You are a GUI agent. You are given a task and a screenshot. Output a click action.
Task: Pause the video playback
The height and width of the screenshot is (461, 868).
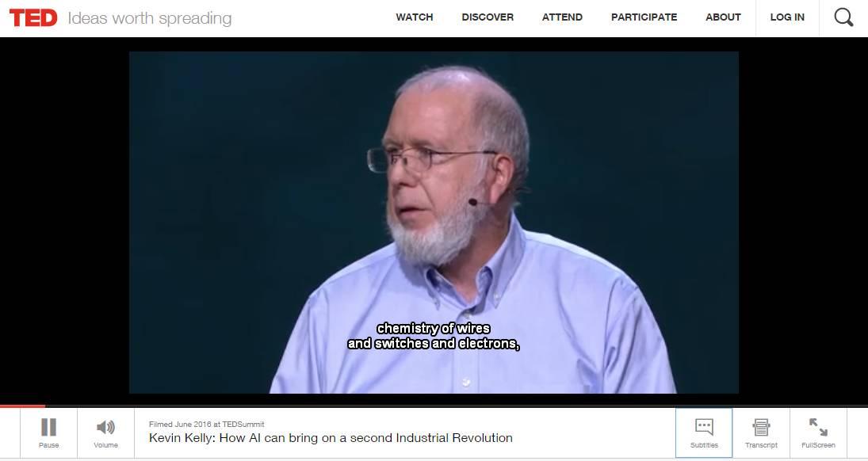48,432
